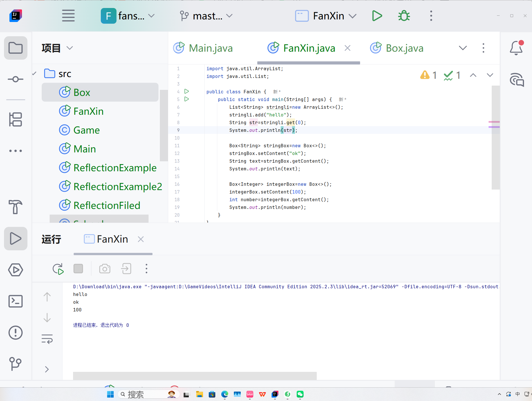Click the run gutter icon beside main method
The image size is (532, 401).
click(186, 99)
